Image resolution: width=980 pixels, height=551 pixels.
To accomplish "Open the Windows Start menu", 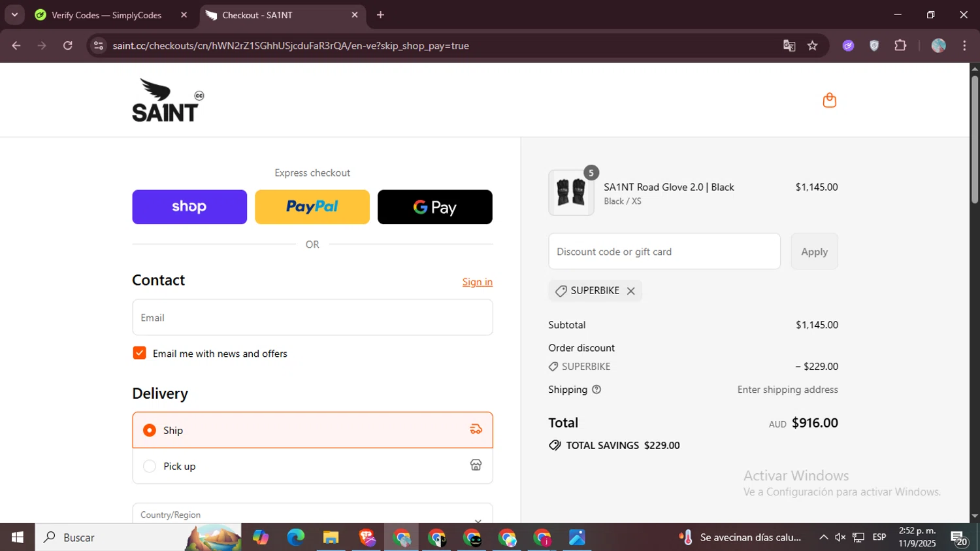I will [18, 537].
